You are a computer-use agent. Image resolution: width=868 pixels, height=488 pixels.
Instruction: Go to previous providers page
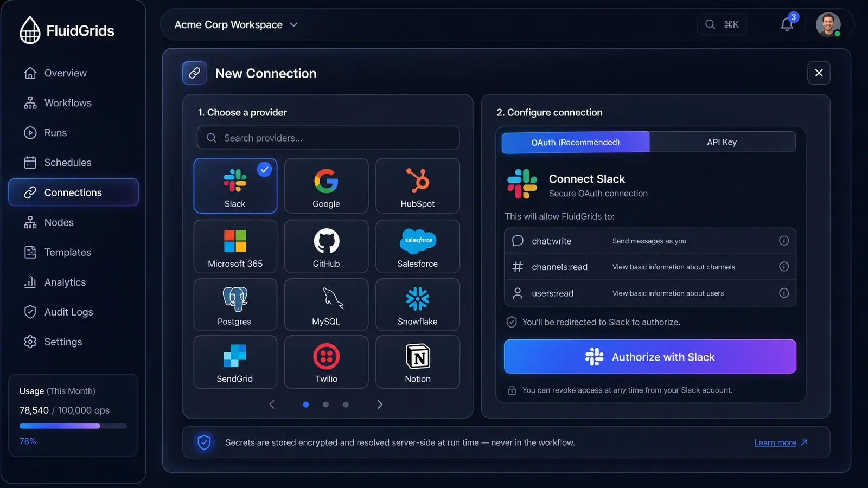click(272, 404)
